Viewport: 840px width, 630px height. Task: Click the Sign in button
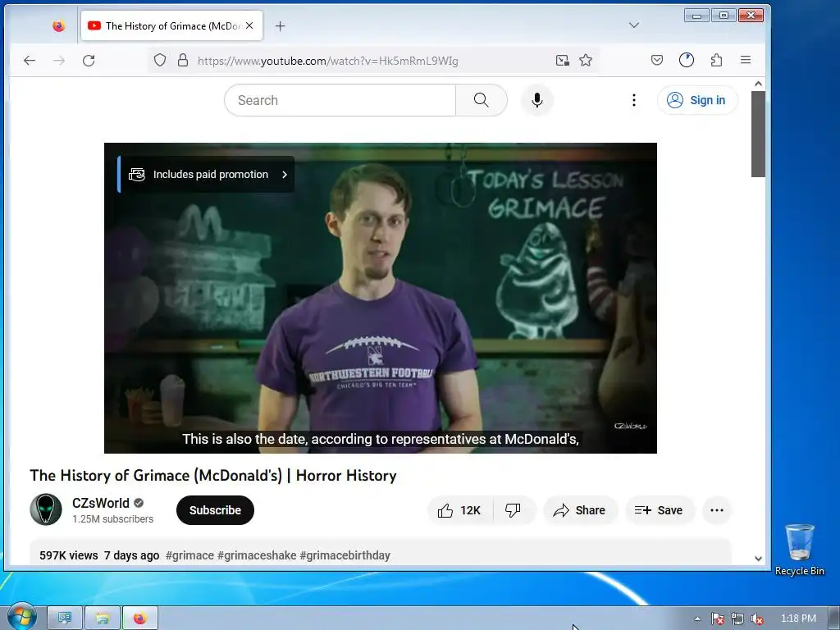point(697,100)
